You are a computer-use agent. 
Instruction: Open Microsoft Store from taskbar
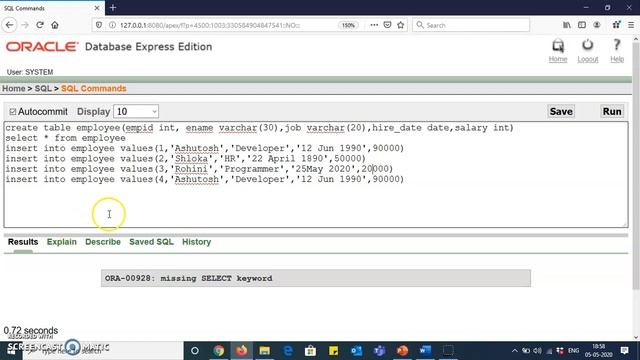point(311,350)
